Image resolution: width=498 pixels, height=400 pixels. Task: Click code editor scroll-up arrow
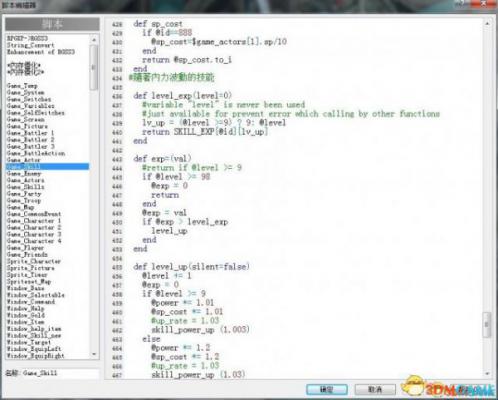point(487,24)
